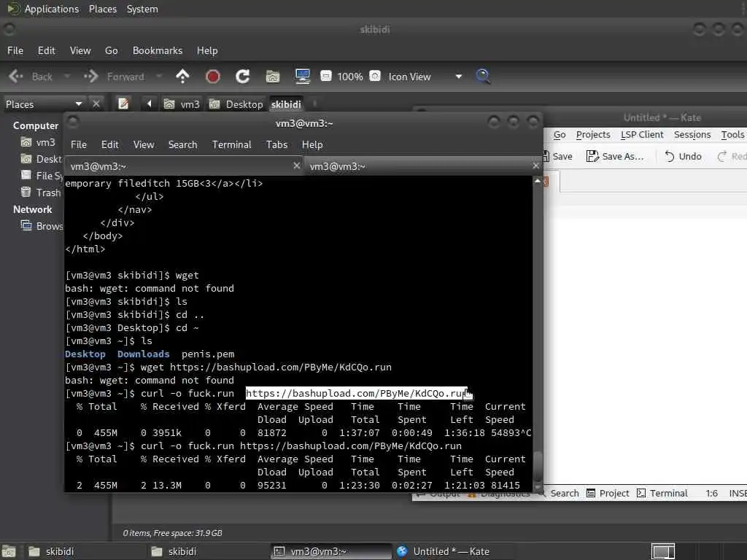This screenshot has width=747, height=560.
Task: Click Save As in Kate toolbar
Action: click(x=614, y=156)
